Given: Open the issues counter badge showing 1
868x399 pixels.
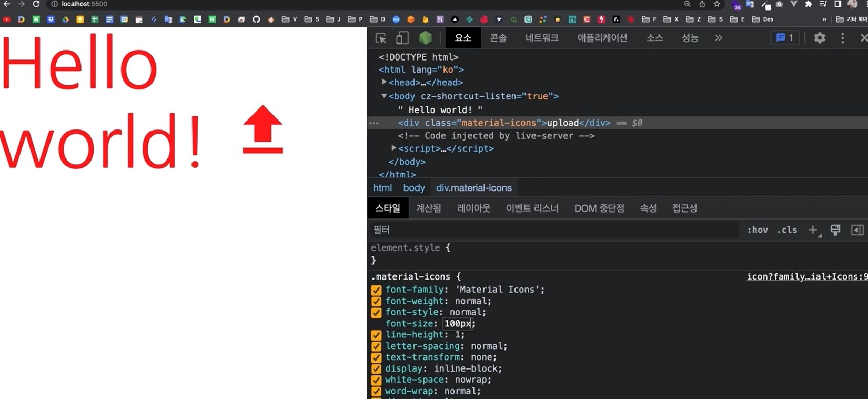Looking at the screenshot, I should [x=785, y=38].
